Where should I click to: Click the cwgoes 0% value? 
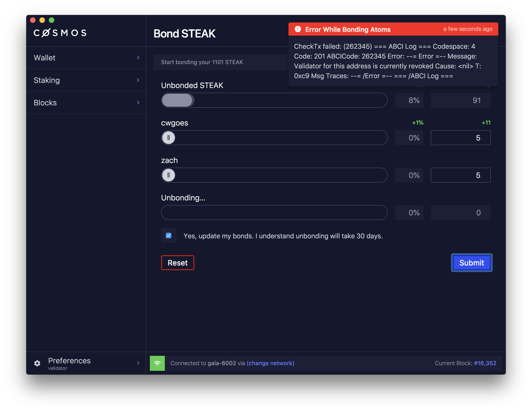[x=409, y=138]
